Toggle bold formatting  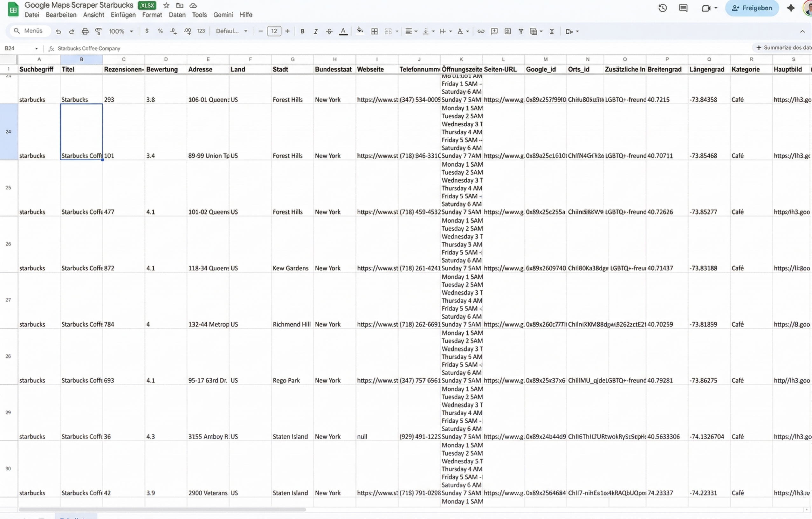pos(302,31)
